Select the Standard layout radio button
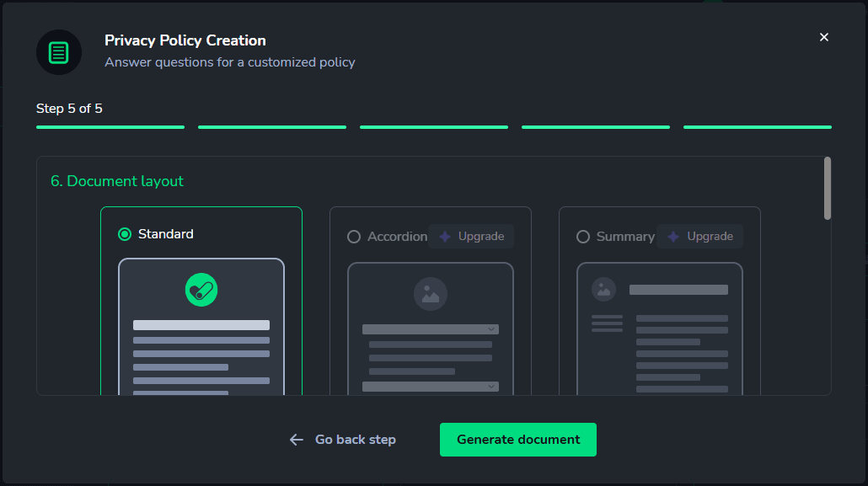Image resolution: width=868 pixels, height=486 pixels. point(125,234)
